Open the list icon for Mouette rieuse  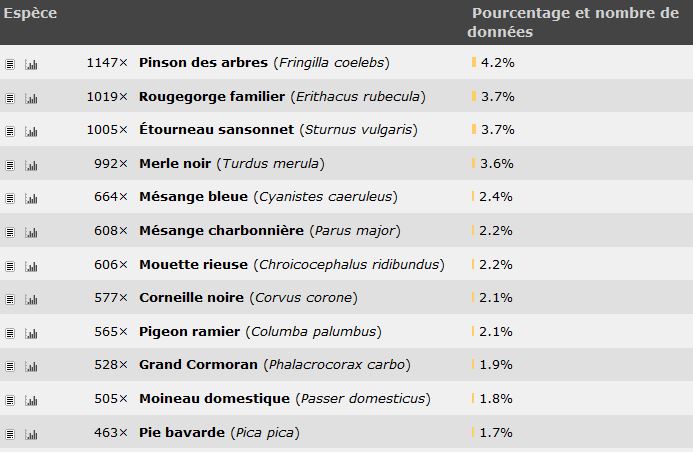pyautogui.click(x=10, y=266)
